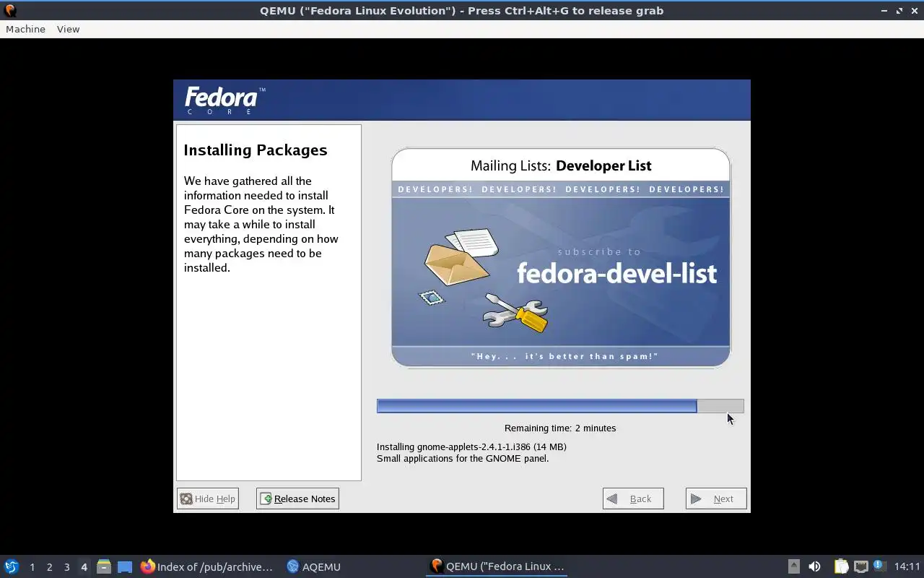The image size is (924, 578).
Task: Switch to workspace 1
Action: [32, 567]
